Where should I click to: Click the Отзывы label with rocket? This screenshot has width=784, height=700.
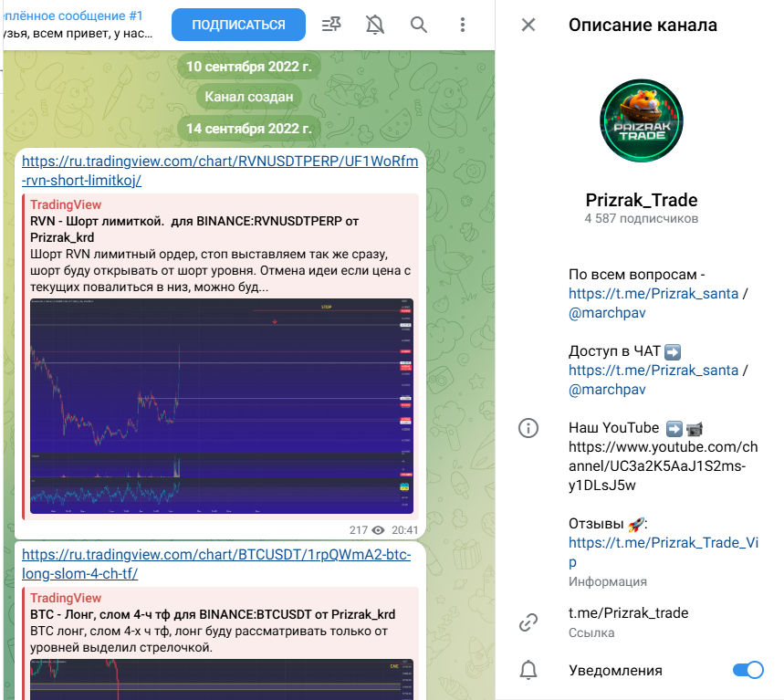tap(608, 524)
